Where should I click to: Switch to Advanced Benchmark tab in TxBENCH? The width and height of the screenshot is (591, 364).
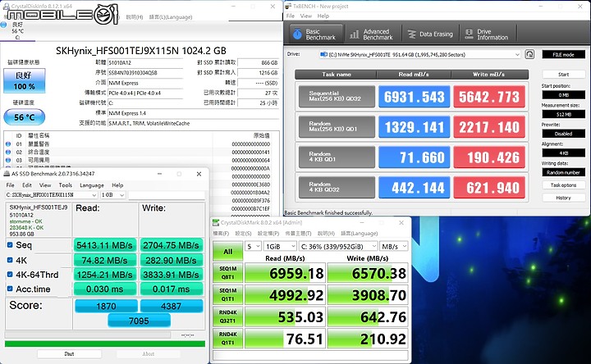[x=373, y=34]
